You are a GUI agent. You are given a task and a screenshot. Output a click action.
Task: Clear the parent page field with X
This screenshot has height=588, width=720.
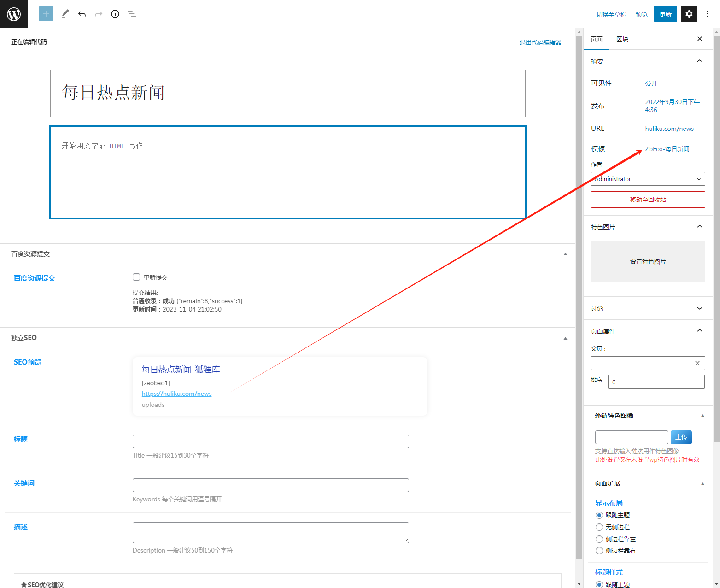pos(697,363)
